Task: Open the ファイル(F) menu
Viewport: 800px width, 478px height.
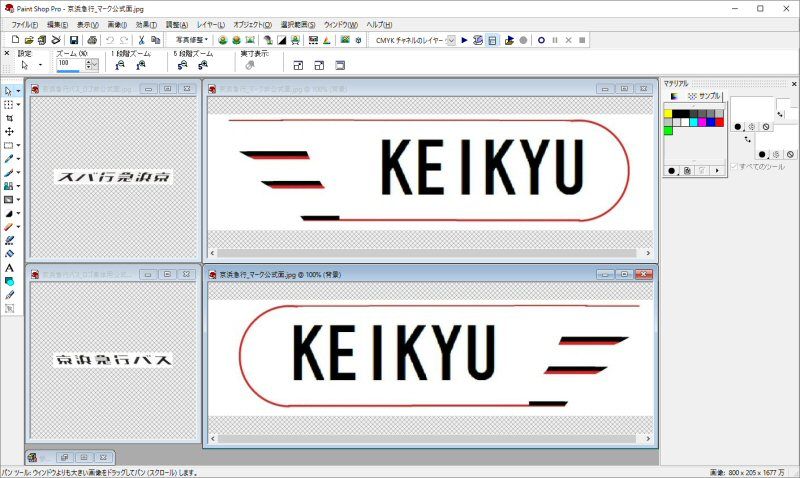Action: click(x=24, y=24)
